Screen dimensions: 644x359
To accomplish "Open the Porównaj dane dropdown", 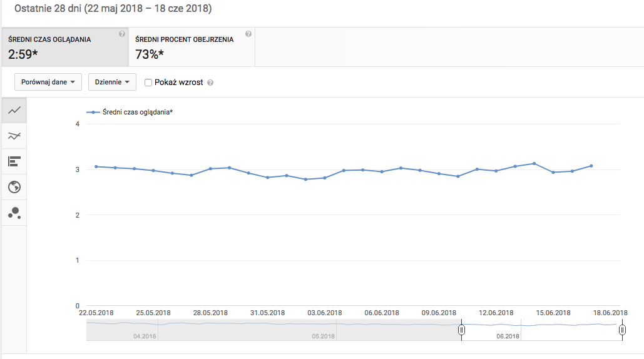I will point(48,82).
